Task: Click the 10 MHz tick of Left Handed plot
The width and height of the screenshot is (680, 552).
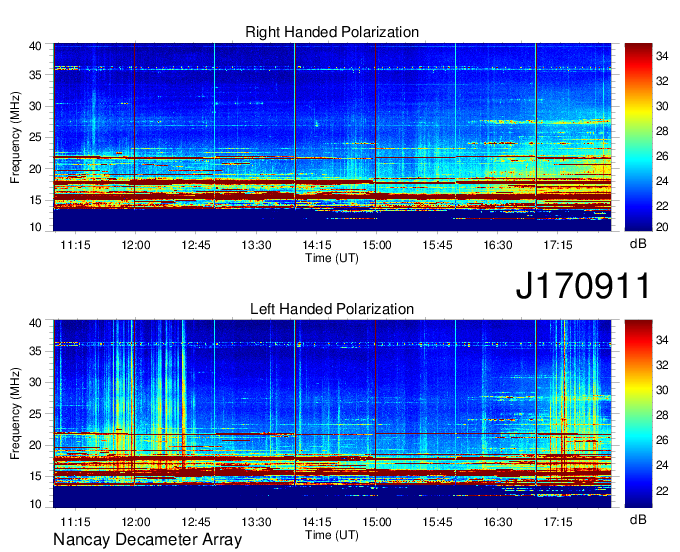Action: 36,504
